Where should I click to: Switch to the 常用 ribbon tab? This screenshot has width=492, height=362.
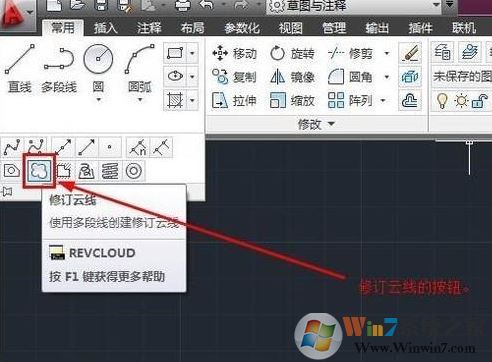pyautogui.click(x=63, y=27)
